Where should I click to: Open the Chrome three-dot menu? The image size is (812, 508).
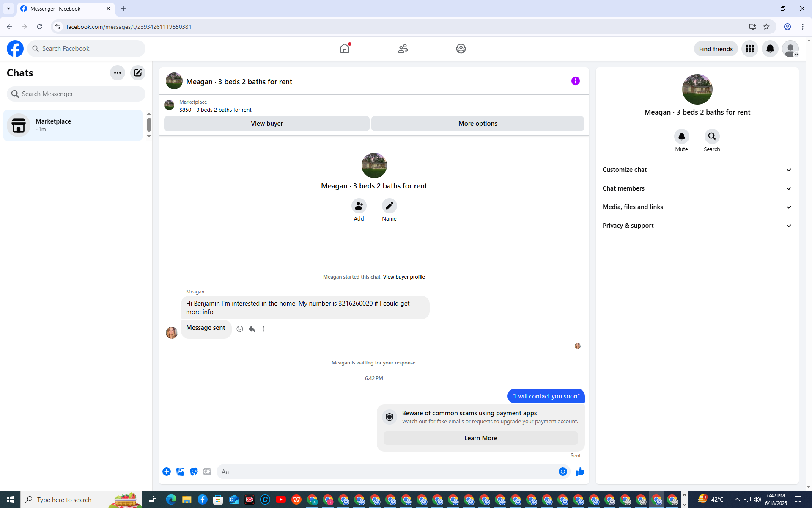[803, 27]
